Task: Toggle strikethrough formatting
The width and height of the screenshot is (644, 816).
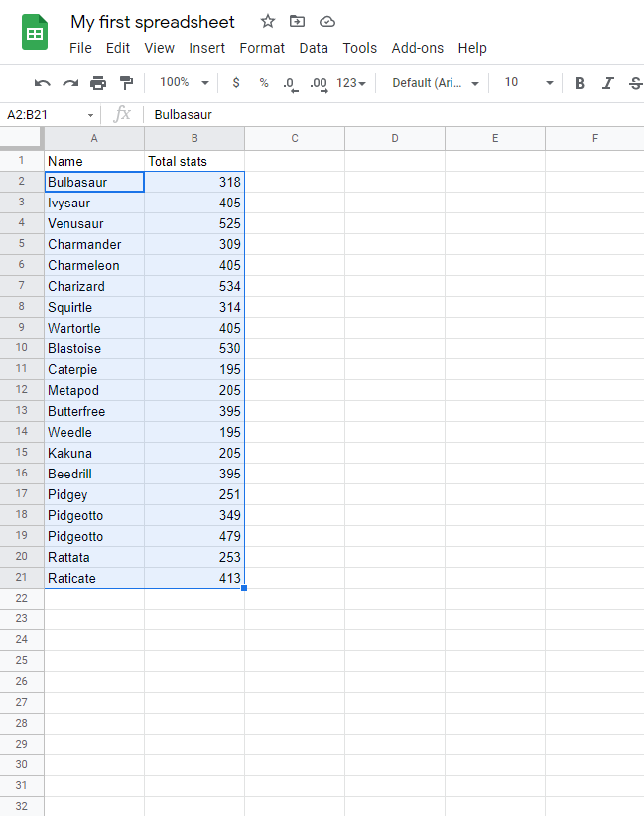Action: (x=635, y=83)
